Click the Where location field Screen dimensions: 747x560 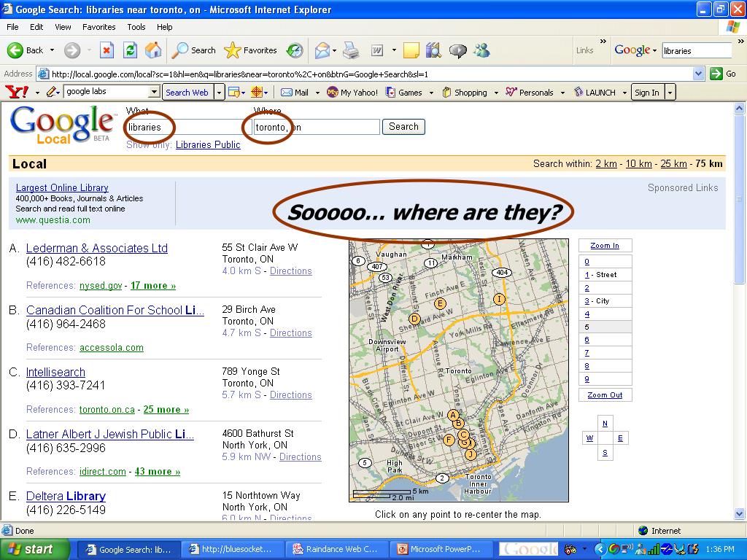click(317, 127)
